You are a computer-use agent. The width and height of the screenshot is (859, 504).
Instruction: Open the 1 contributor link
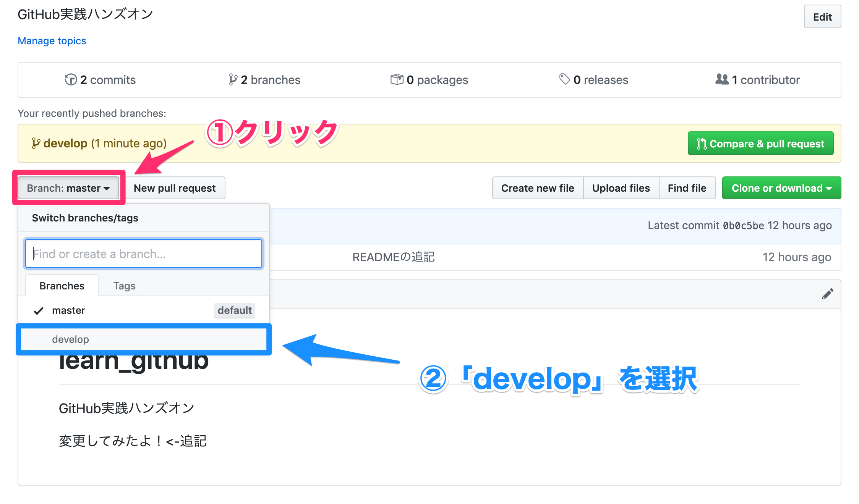coord(757,79)
